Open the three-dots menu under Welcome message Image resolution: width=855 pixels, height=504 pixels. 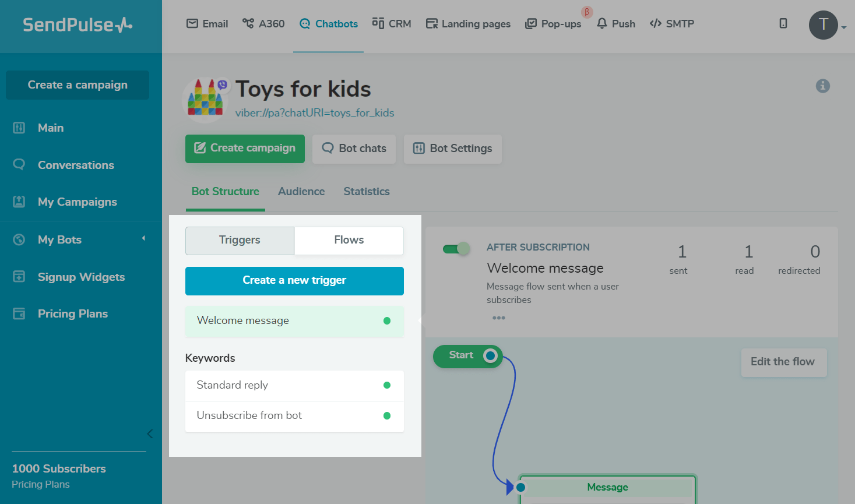498,318
